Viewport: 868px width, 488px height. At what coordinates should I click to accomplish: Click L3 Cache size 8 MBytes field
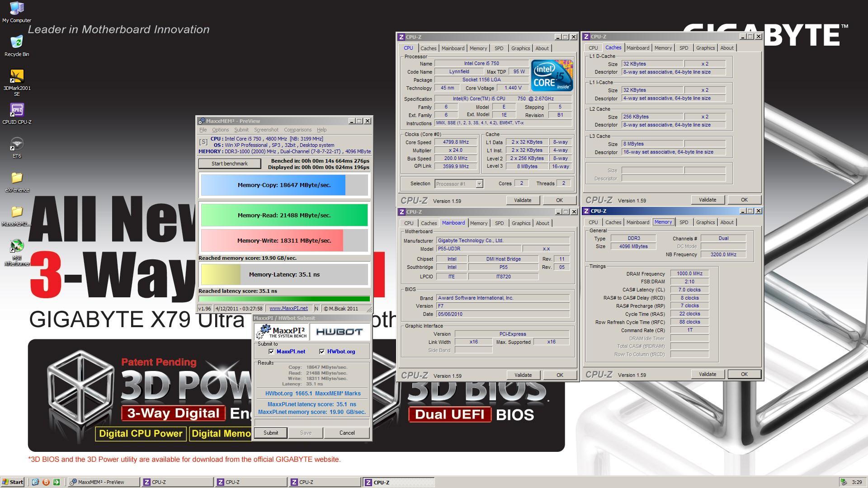652,144
